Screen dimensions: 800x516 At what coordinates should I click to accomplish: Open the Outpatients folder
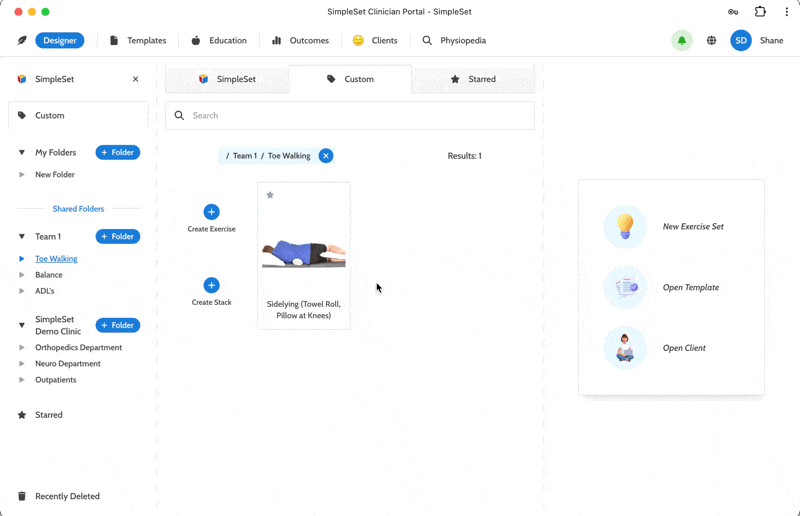coord(56,380)
